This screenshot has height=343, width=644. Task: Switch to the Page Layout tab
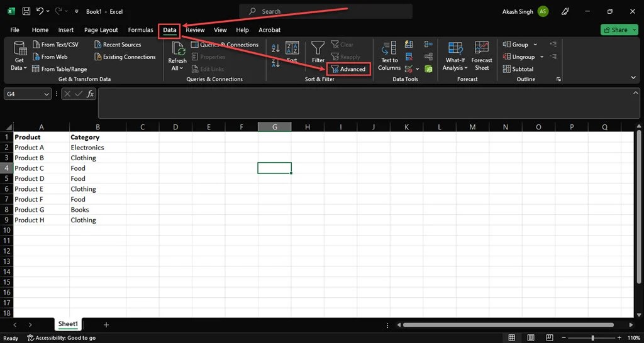[101, 30]
